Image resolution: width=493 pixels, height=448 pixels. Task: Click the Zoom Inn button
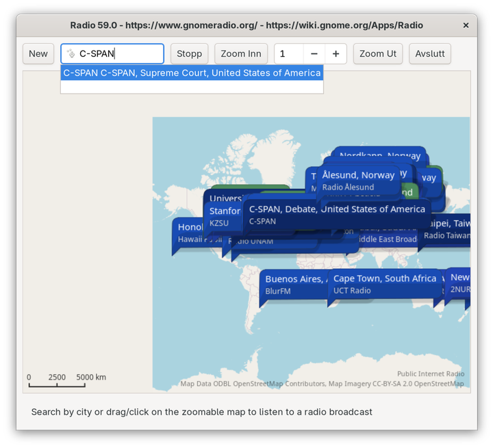tap(241, 54)
